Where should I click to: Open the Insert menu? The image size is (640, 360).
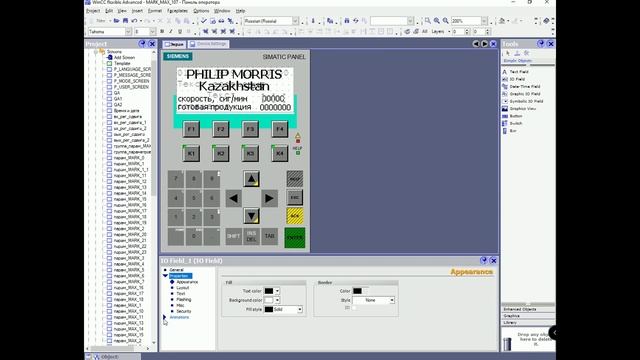tap(137, 11)
